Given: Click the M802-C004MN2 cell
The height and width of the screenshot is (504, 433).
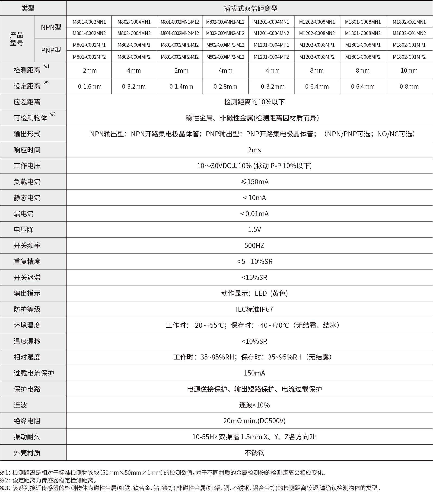Looking at the screenshot, I should 134,33.
